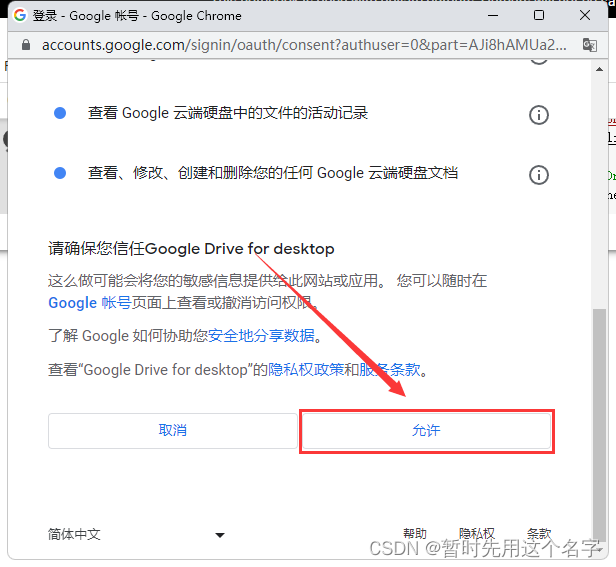Open the 隐私权政策 link

pos(306,370)
